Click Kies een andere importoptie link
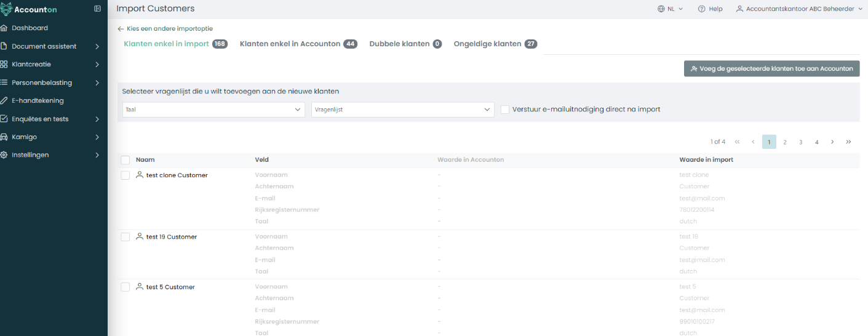 tap(165, 29)
